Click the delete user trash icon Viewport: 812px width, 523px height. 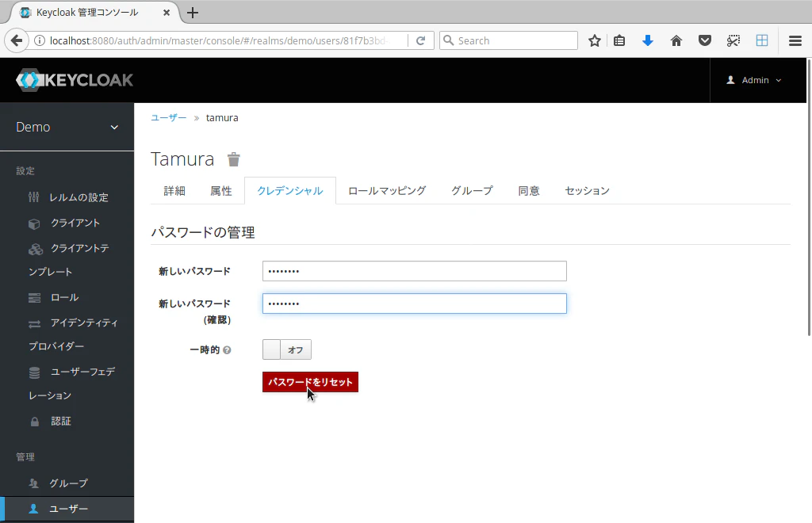coord(234,159)
